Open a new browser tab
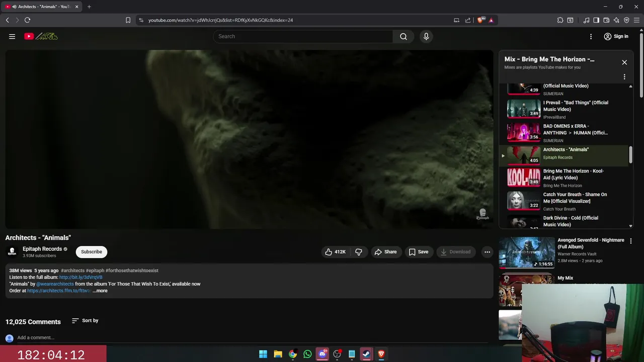Viewport: 644px width, 362px height. 89,7
